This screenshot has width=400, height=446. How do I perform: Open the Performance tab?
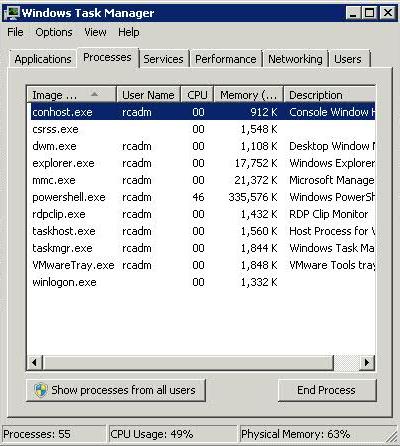pos(226,59)
